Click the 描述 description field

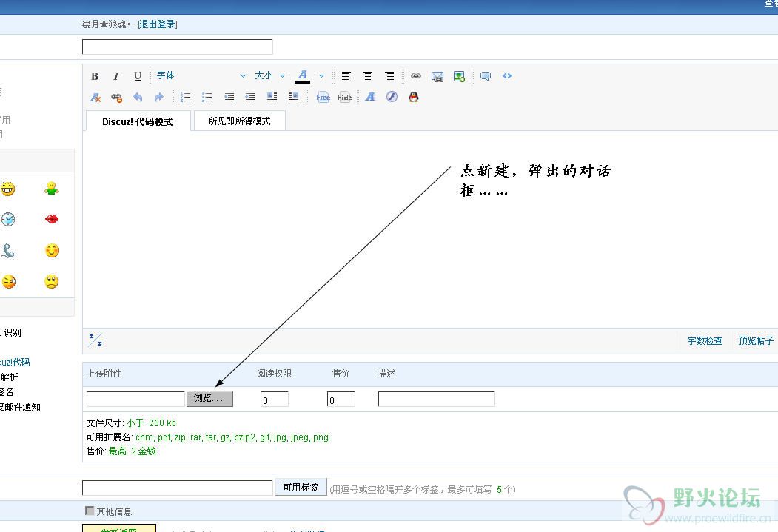tap(437, 399)
